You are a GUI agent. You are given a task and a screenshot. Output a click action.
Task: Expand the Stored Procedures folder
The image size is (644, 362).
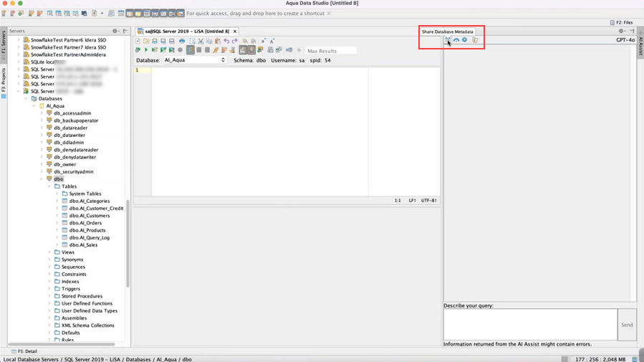pyautogui.click(x=49, y=296)
